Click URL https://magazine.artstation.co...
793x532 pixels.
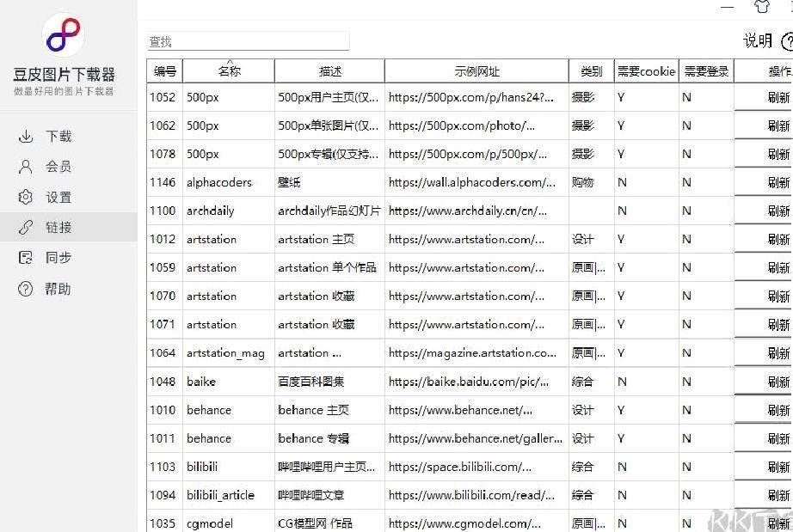point(476,352)
